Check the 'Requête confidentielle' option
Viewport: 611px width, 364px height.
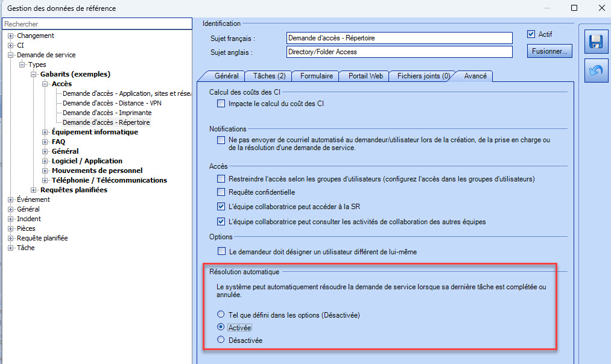221,192
